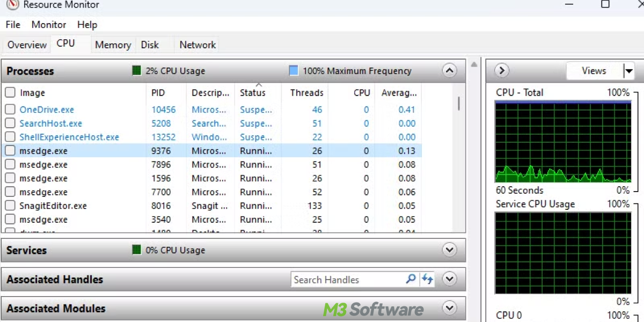This screenshot has height=322, width=644.
Task: Sort by the CPU column header
Action: [x=362, y=93]
